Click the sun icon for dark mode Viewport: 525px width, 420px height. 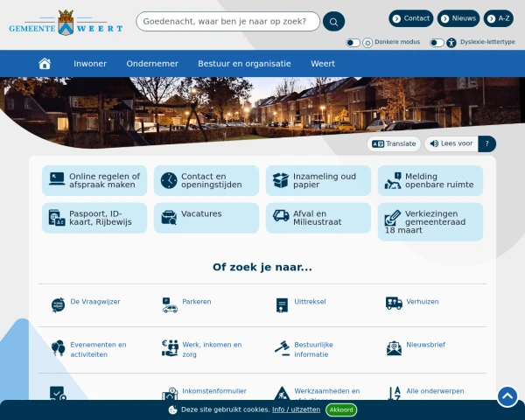[x=367, y=43]
